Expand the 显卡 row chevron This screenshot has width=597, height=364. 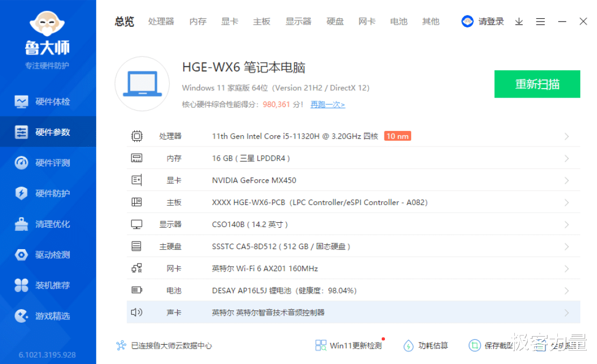pos(566,180)
